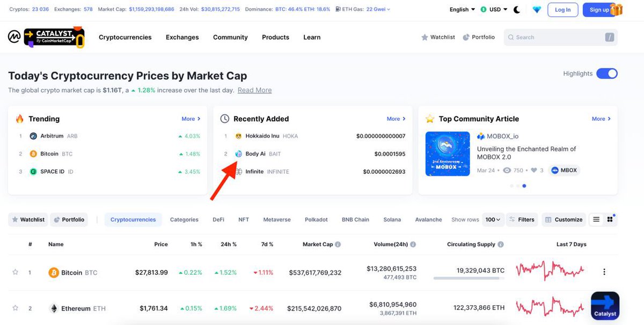Click the Portfolio button above the table
This screenshot has height=325, width=644.
69,219
